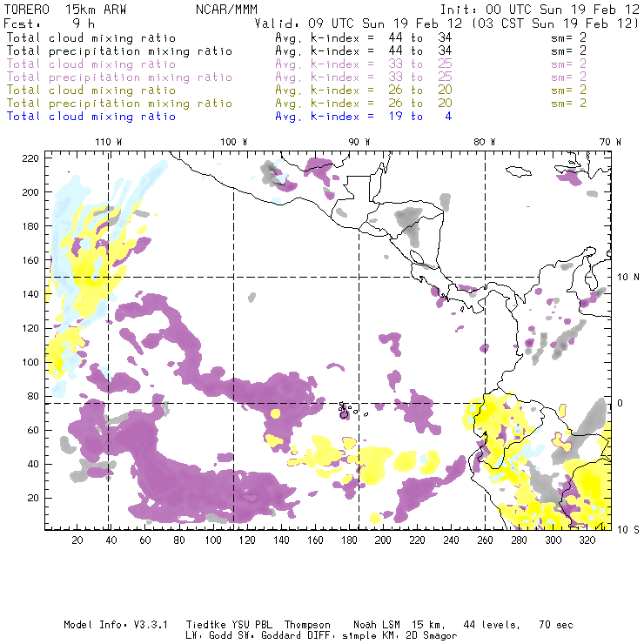Click '60' on the horizontal axis
This screenshot has height=644, width=644.
[145, 540]
